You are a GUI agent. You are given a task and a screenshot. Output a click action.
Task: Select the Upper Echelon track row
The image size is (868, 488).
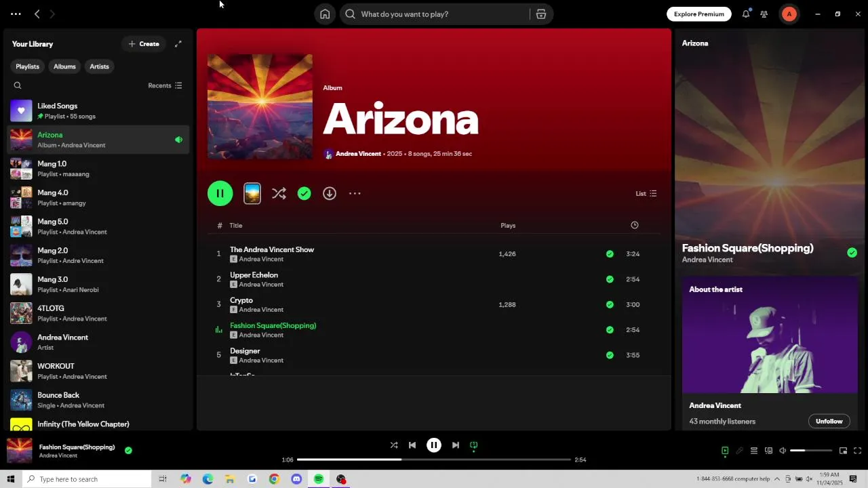(x=434, y=279)
